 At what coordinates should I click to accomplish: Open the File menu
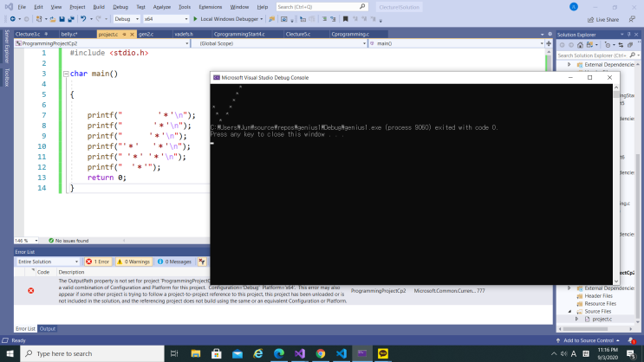coord(22,7)
